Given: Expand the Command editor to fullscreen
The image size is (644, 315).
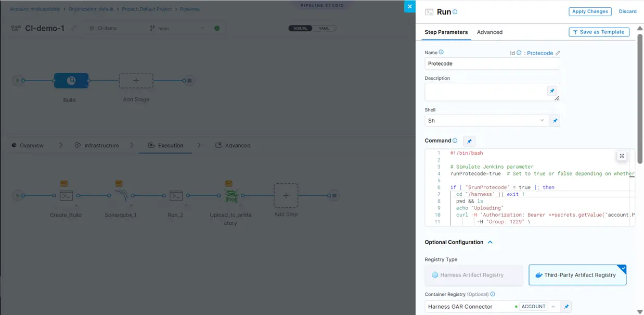Looking at the screenshot, I should tap(622, 156).
